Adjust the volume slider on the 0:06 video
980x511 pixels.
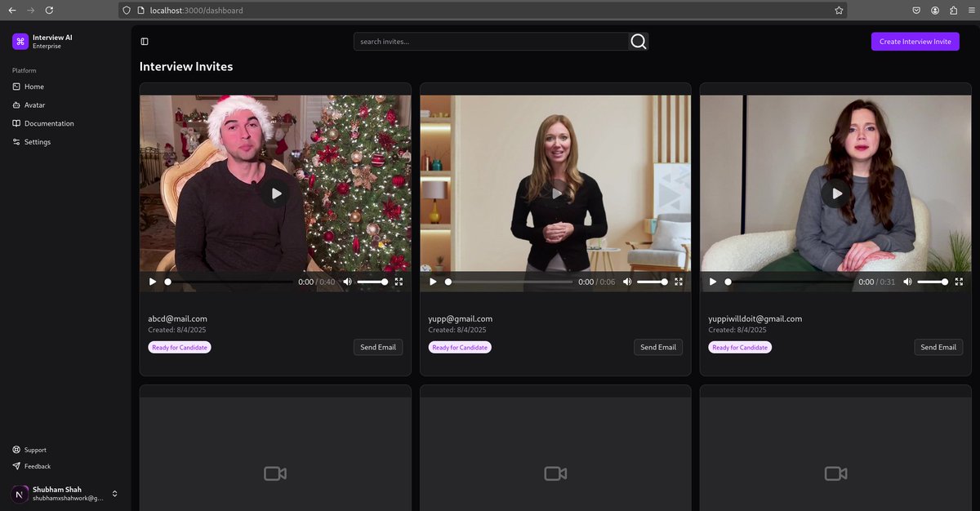pyautogui.click(x=653, y=282)
